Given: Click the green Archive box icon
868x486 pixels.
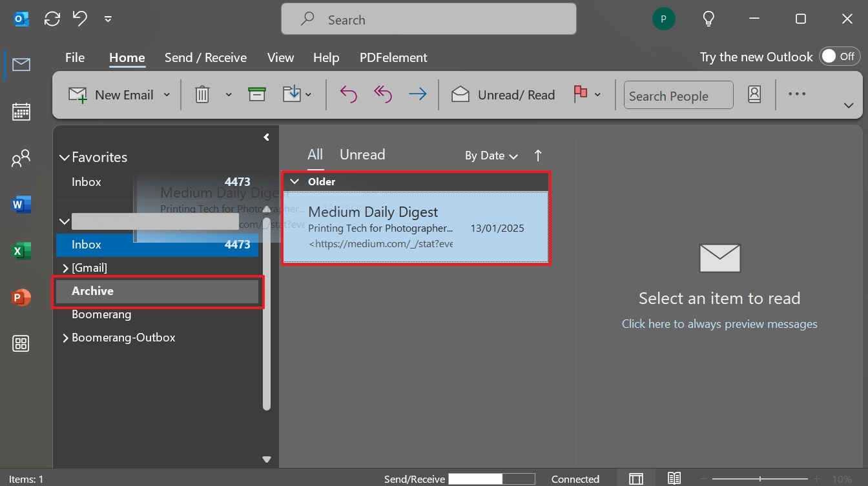Looking at the screenshot, I should (x=257, y=94).
